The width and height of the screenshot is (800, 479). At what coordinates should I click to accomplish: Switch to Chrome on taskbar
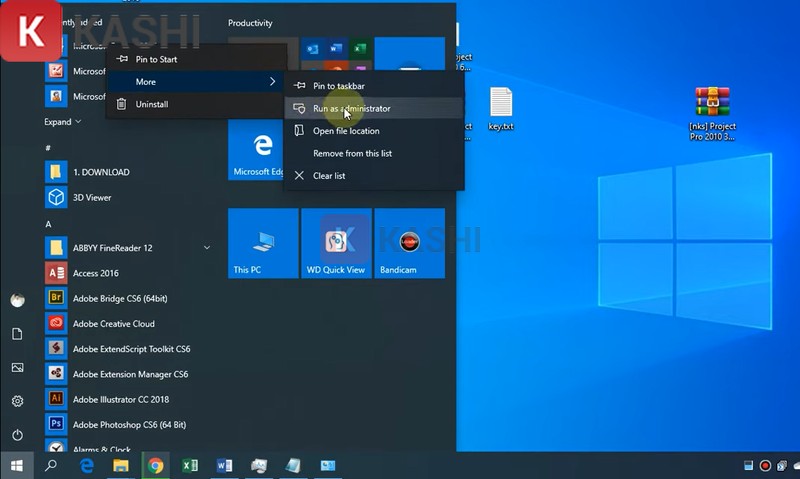(156, 465)
